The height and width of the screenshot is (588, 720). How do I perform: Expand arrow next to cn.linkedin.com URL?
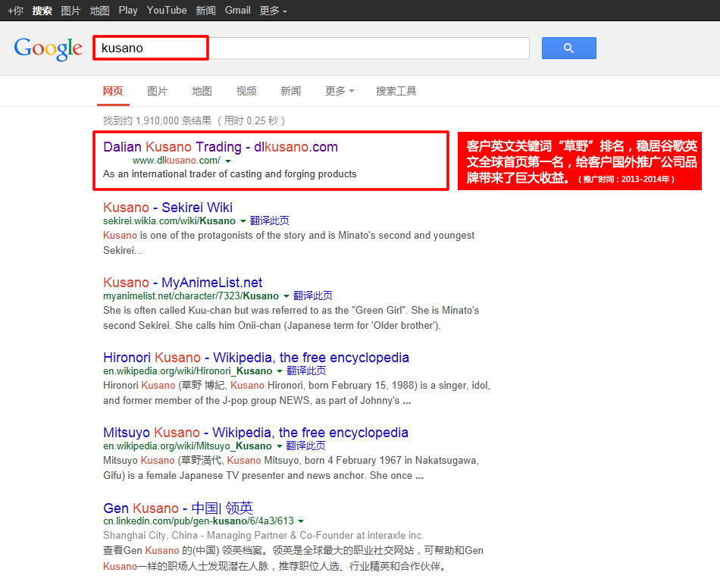(301, 521)
